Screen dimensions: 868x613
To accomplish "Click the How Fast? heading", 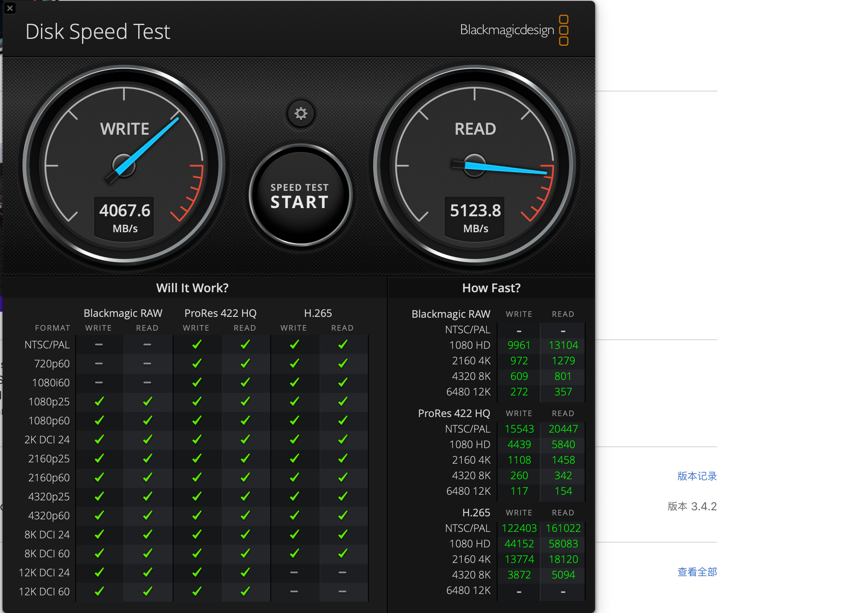I will click(x=491, y=288).
